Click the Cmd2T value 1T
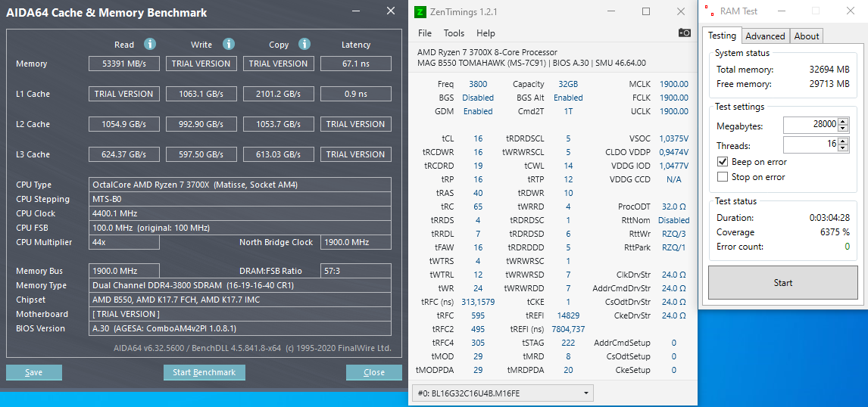This screenshot has width=868, height=407. pyautogui.click(x=569, y=111)
